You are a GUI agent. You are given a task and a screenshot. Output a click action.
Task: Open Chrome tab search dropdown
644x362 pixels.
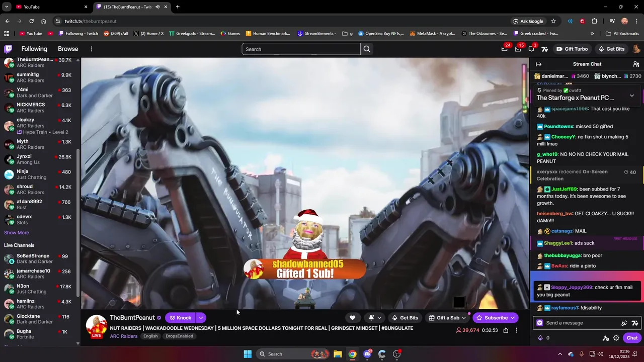pyautogui.click(x=7, y=7)
